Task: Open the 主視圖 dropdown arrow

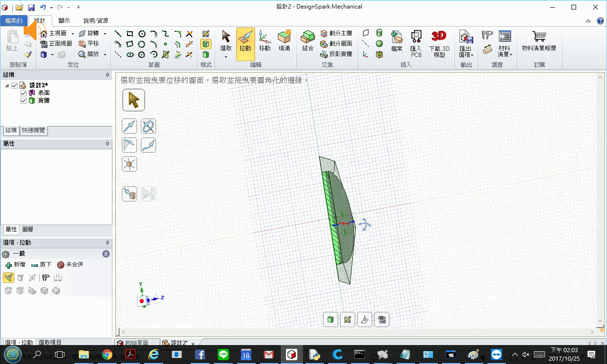Action: (73, 34)
